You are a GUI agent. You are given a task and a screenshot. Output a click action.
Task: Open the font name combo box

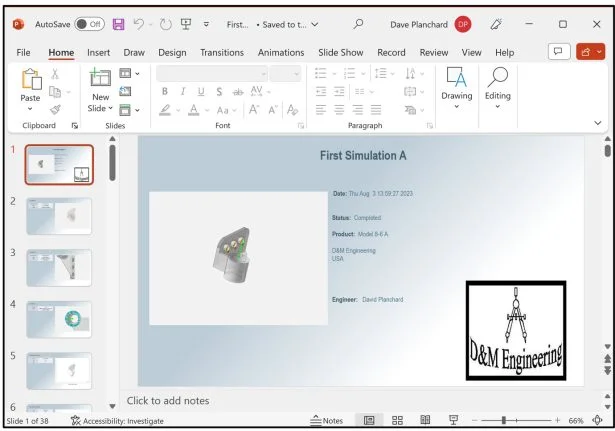212,73
